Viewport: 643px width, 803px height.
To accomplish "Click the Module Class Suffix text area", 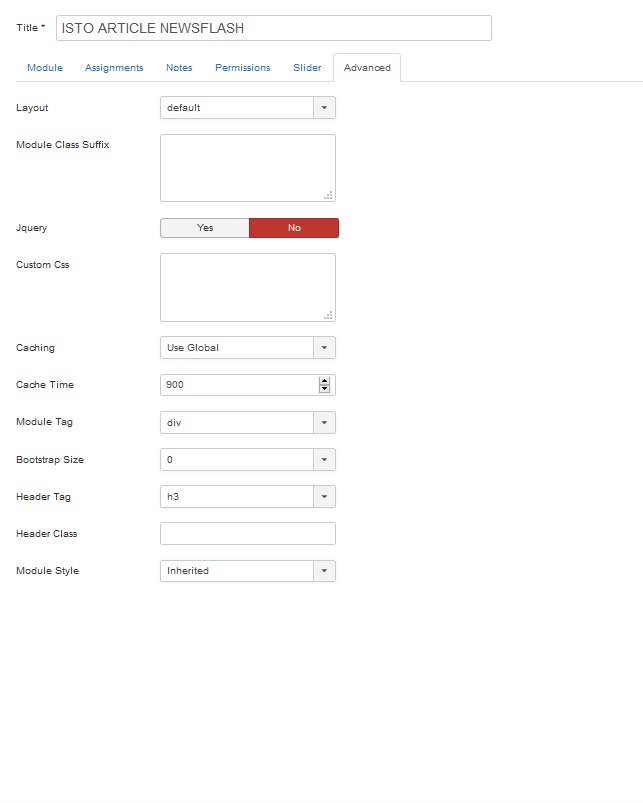I will coord(248,168).
